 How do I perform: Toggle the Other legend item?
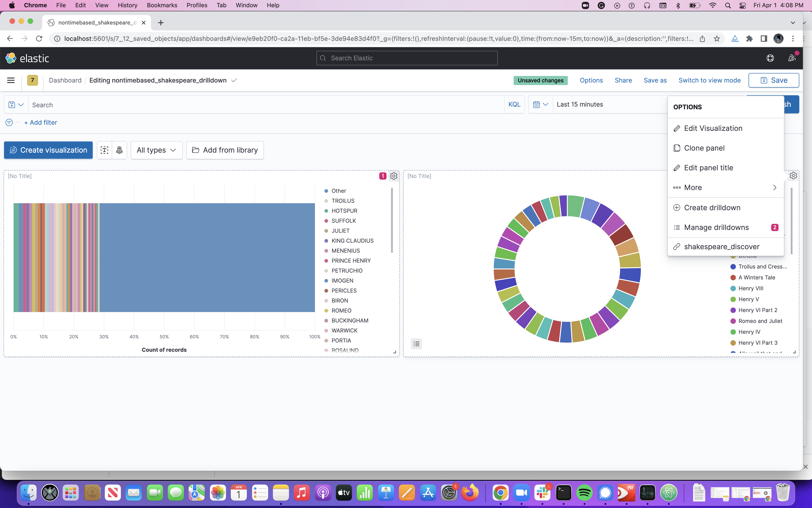tap(339, 191)
